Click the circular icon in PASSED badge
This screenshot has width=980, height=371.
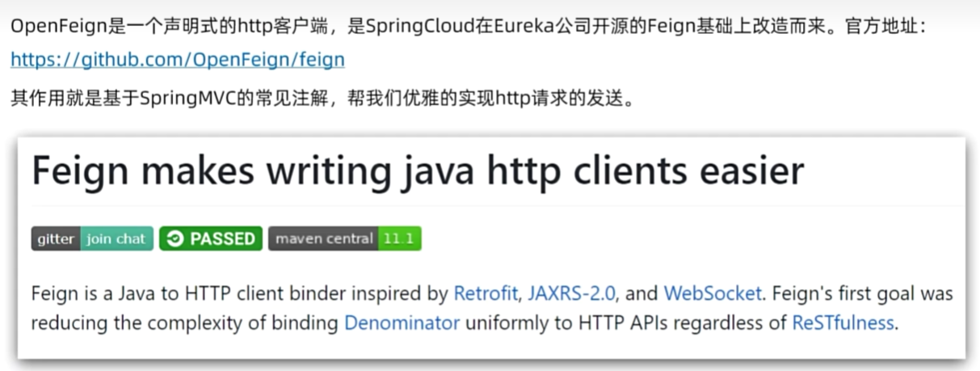175,238
